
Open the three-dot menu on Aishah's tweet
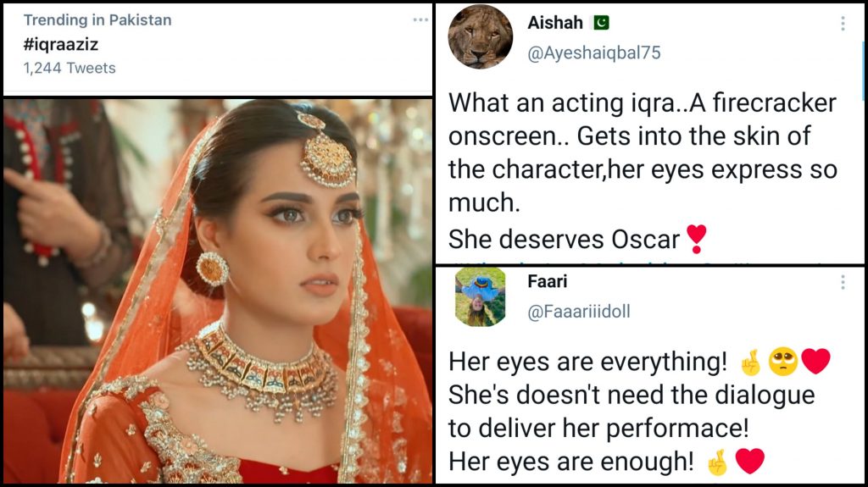tap(842, 24)
